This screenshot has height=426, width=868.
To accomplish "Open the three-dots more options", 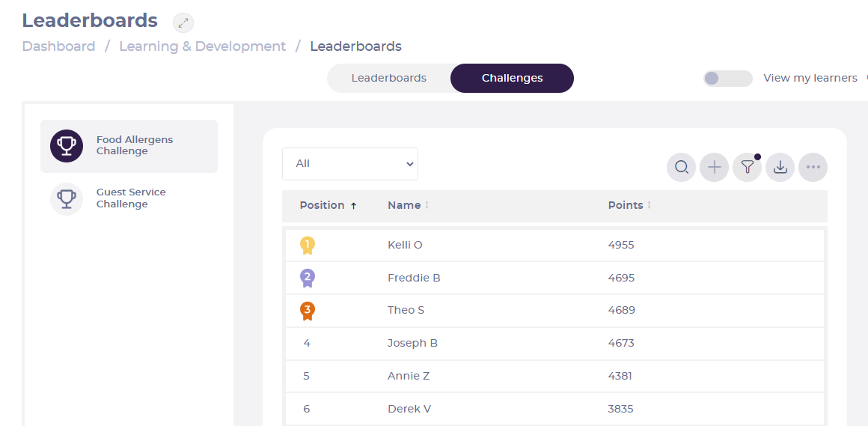I will click(813, 167).
